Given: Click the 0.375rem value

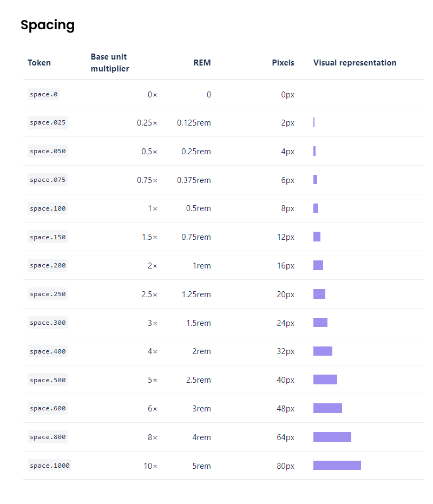Looking at the screenshot, I should pos(194,180).
